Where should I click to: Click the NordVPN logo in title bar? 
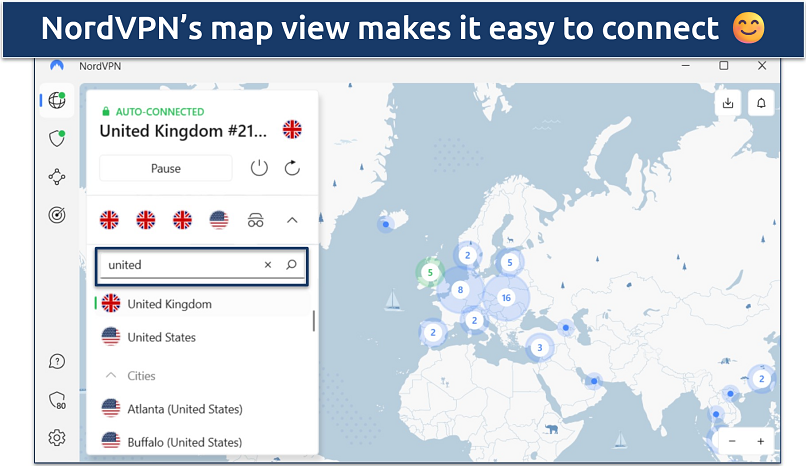[57, 66]
